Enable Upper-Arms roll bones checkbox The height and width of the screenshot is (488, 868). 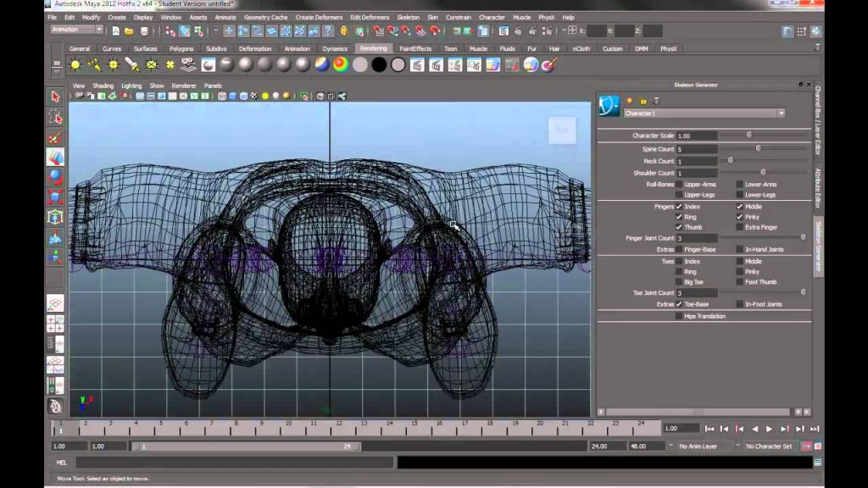coord(679,184)
